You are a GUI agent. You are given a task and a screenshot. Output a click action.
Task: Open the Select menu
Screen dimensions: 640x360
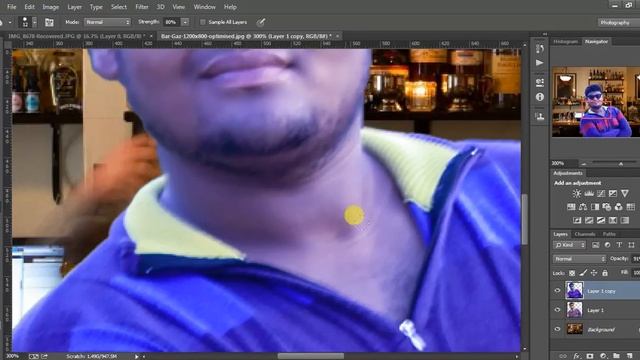[118, 7]
